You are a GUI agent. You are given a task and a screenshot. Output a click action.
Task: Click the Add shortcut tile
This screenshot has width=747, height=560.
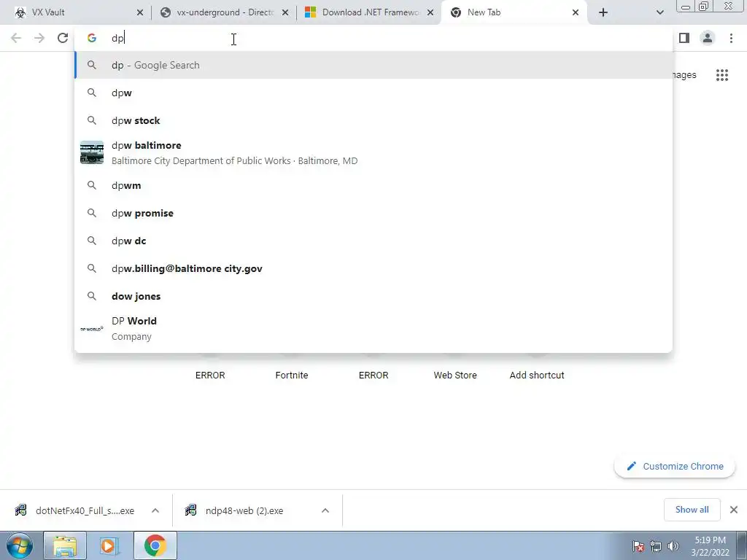coord(537,376)
